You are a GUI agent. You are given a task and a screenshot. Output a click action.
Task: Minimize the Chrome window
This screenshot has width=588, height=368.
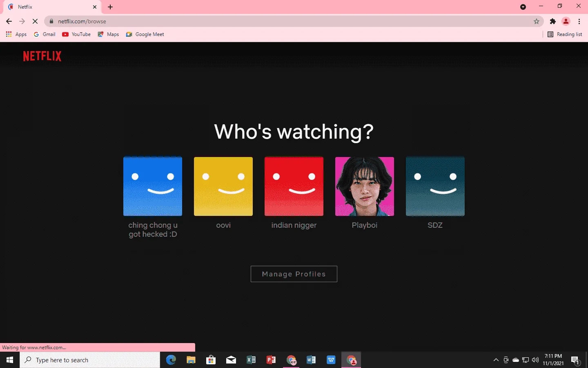tap(541, 6)
